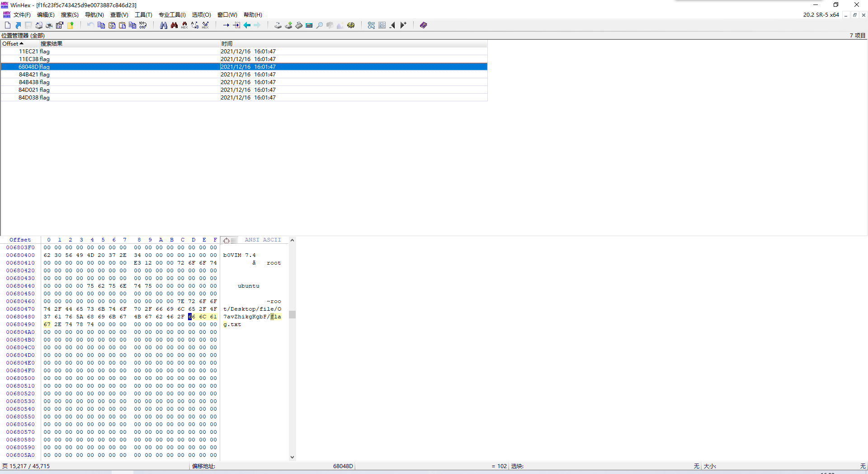868x474 pixels.
Task: Click the Go To Sector icon
Action: tap(236, 25)
